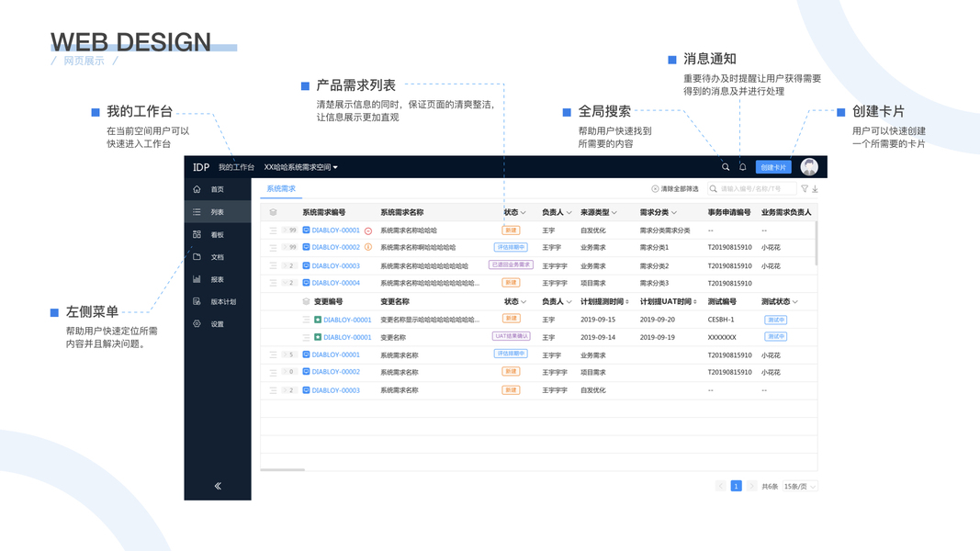Select page 1 in pagination
The image size is (980, 551).
click(737, 486)
